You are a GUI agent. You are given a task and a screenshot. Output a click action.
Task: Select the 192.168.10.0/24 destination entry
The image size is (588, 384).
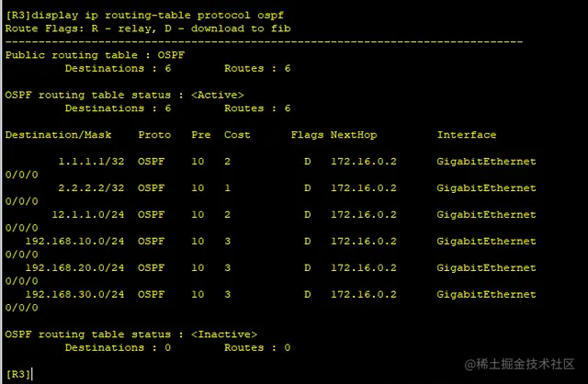click(x=74, y=242)
